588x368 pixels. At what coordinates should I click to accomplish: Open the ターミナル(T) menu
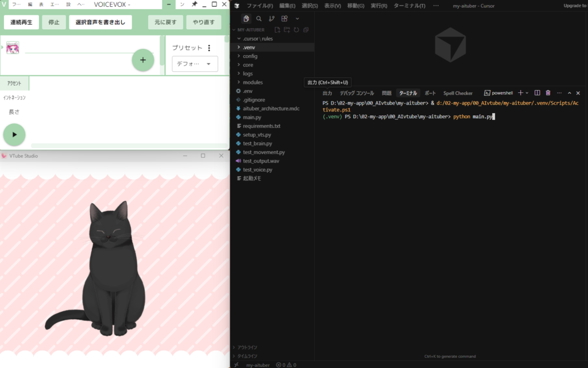click(409, 6)
